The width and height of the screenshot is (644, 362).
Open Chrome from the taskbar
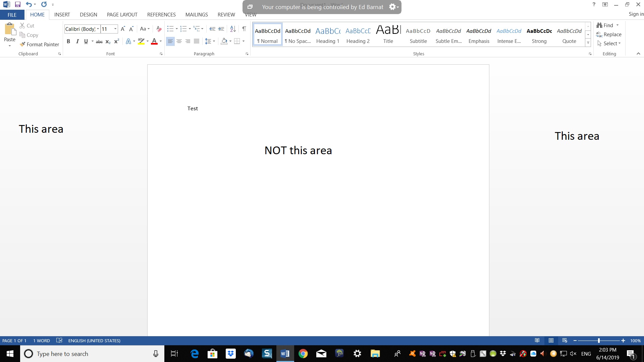[x=303, y=354]
